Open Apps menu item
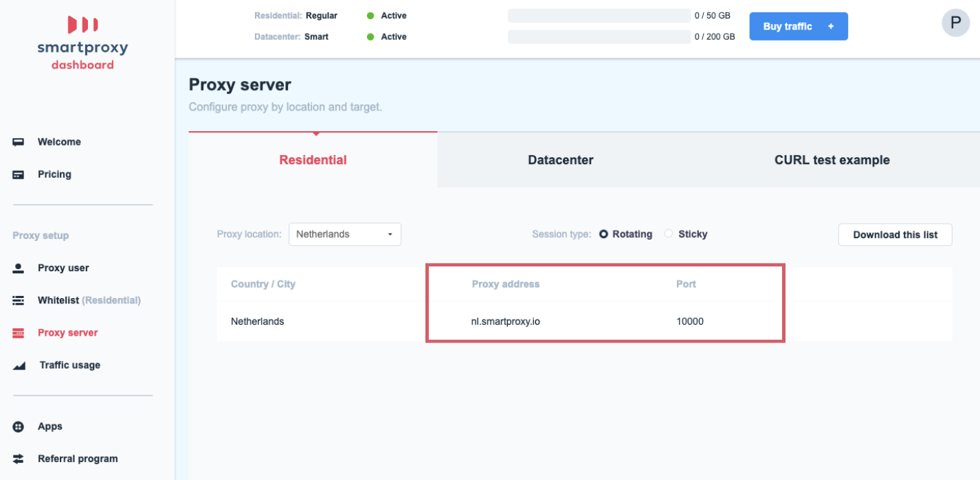Screen dimensions: 980x480 pos(50,426)
